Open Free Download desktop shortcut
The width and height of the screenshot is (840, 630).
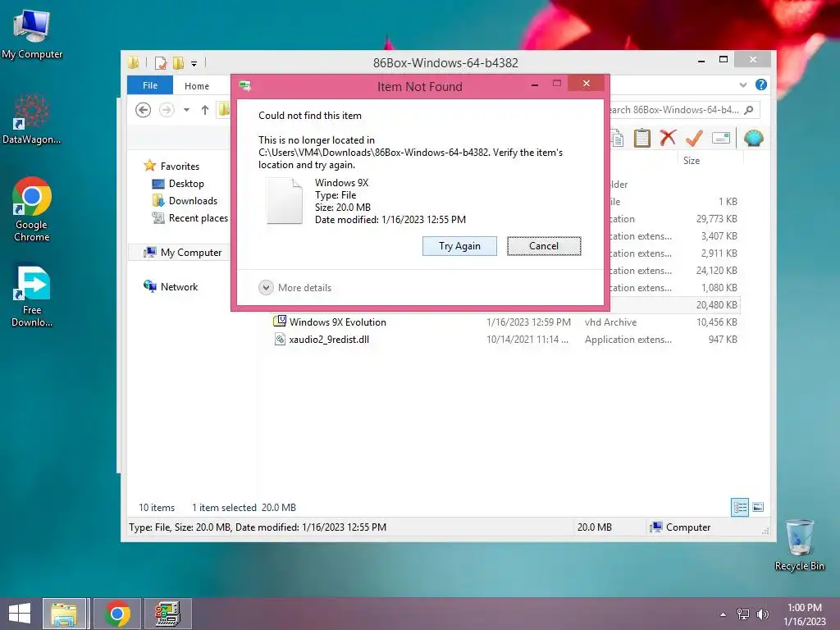(32, 295)
